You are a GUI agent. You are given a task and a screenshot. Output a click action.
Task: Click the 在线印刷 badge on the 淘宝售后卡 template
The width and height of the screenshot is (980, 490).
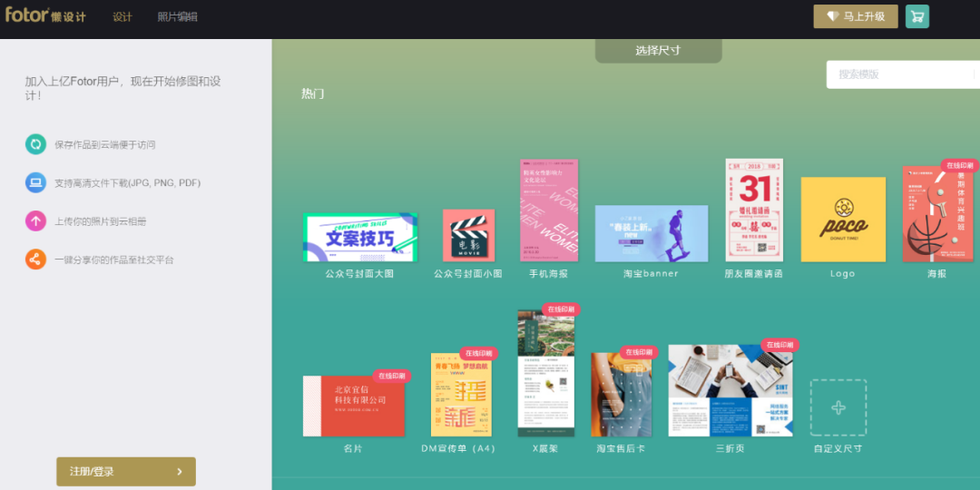click(x=639, y=352)
